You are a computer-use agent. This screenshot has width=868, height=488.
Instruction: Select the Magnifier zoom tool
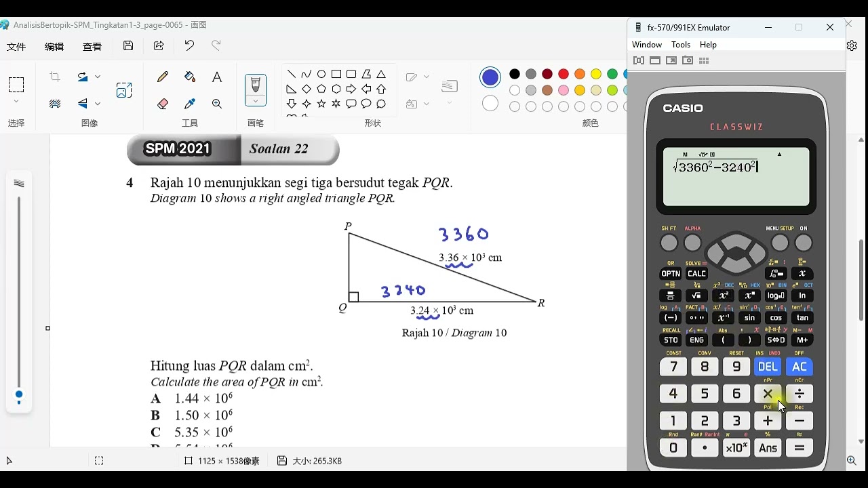(x=217, y=104)
